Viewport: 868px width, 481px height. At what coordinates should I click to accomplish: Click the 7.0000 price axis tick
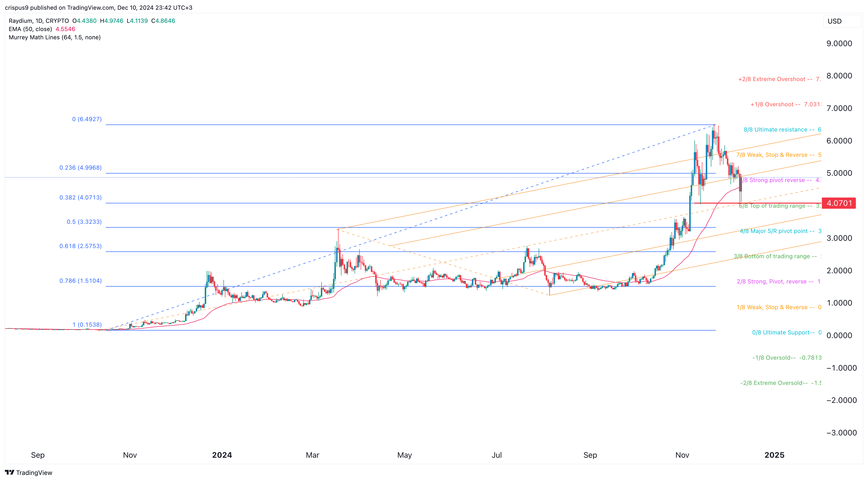click(x=839, y=108)
